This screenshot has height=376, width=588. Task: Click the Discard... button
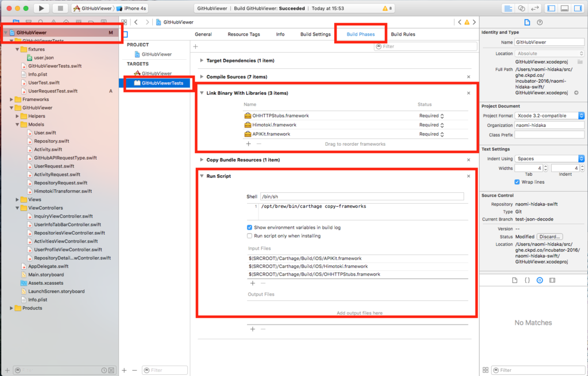pyautogui.click(x=550, y=237)
